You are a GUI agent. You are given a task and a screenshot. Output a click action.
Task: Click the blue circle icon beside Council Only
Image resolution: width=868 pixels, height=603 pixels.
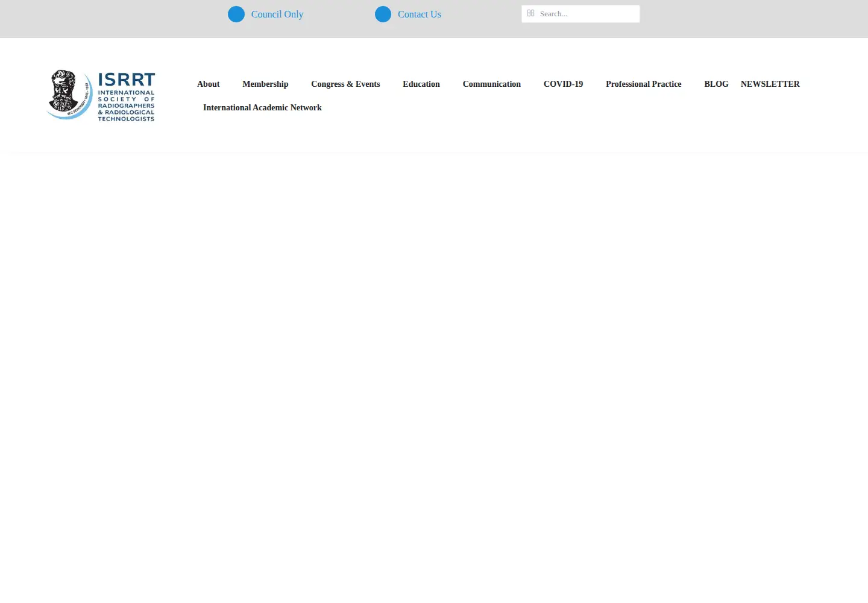[236, 14]
